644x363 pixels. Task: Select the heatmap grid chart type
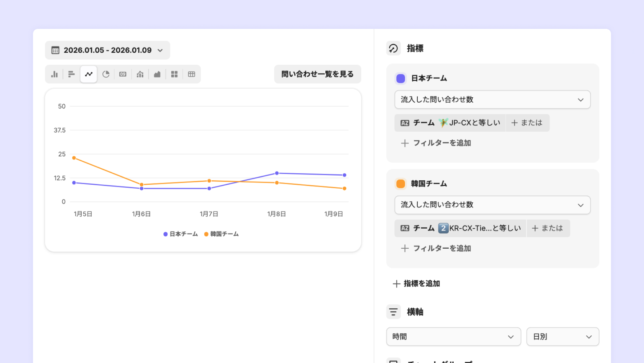(x=174, y=74)
